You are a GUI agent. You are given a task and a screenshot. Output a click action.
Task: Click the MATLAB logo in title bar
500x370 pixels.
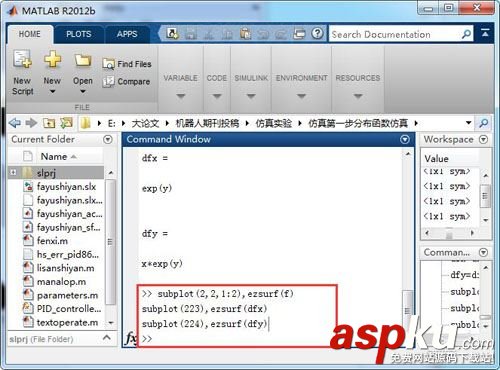coord(13,11)
